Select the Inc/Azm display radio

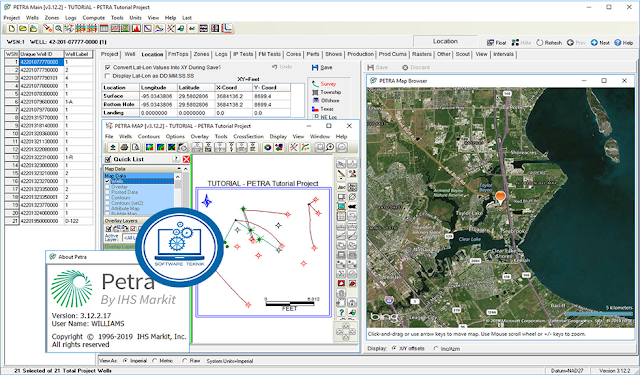click(436, 348)
